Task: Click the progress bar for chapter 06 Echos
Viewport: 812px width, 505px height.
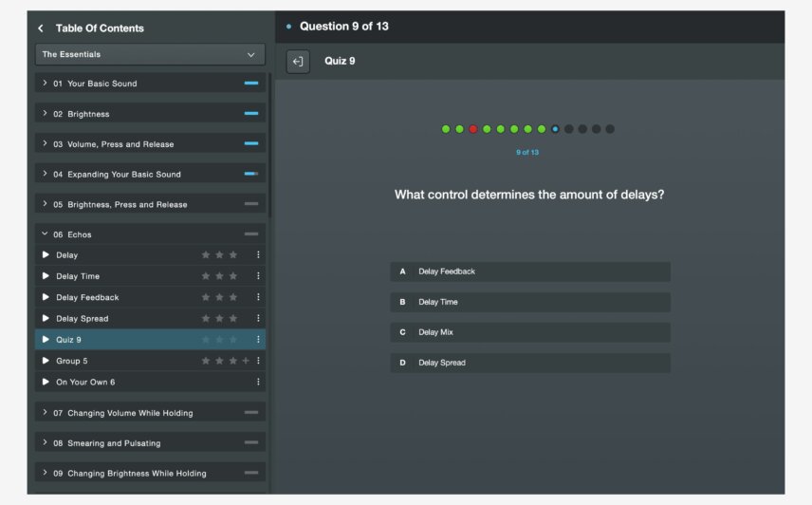Action: click(251, 234)
